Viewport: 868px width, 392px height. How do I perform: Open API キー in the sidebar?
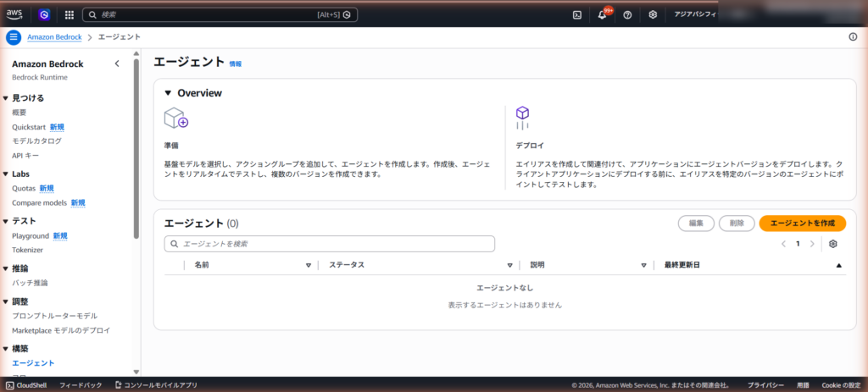pyautogui.click(x=25, y=156)
